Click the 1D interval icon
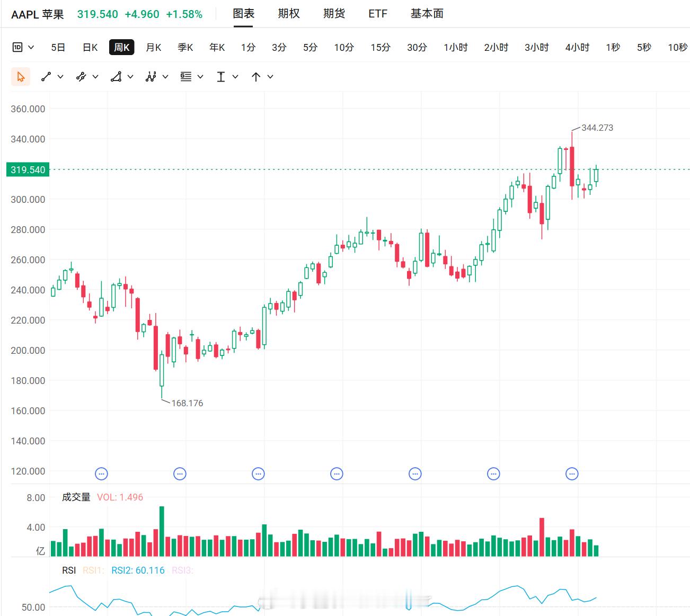Screen dimensions: 690x616 tap(17, 47)
